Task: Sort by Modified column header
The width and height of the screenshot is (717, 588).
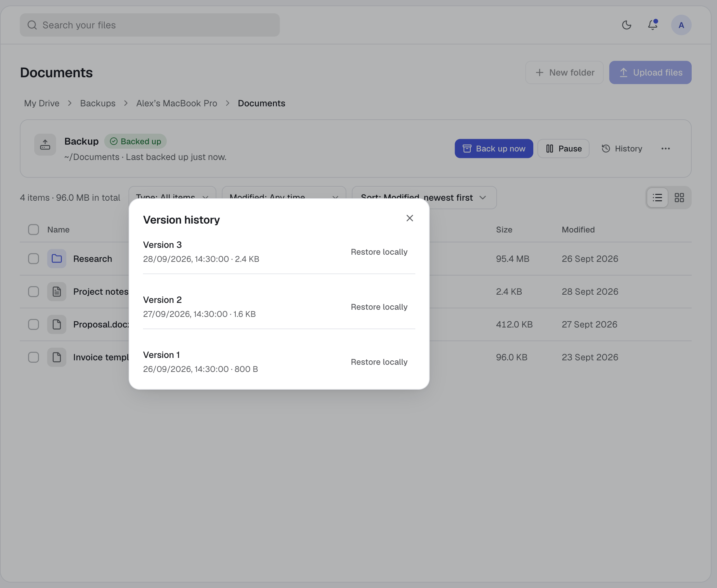Action: [578, 229]
